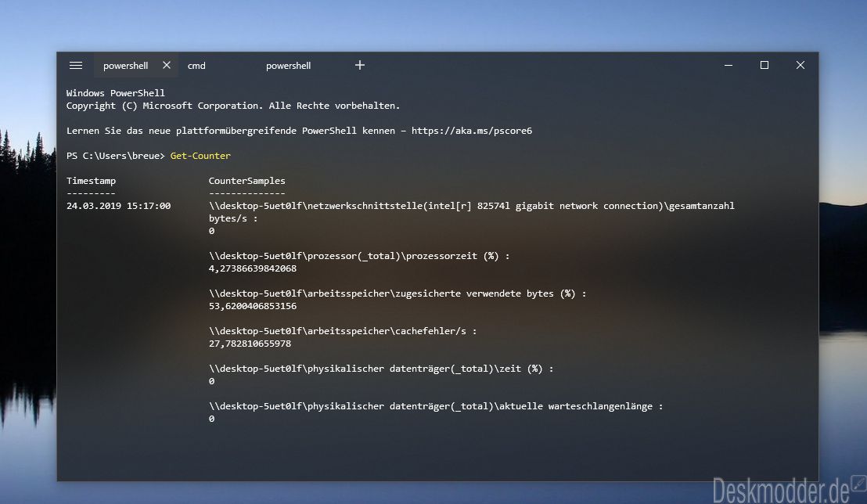The image size is (867, 504).
Task: Select the value 53,6200406853156
Action: coord(253,306)
